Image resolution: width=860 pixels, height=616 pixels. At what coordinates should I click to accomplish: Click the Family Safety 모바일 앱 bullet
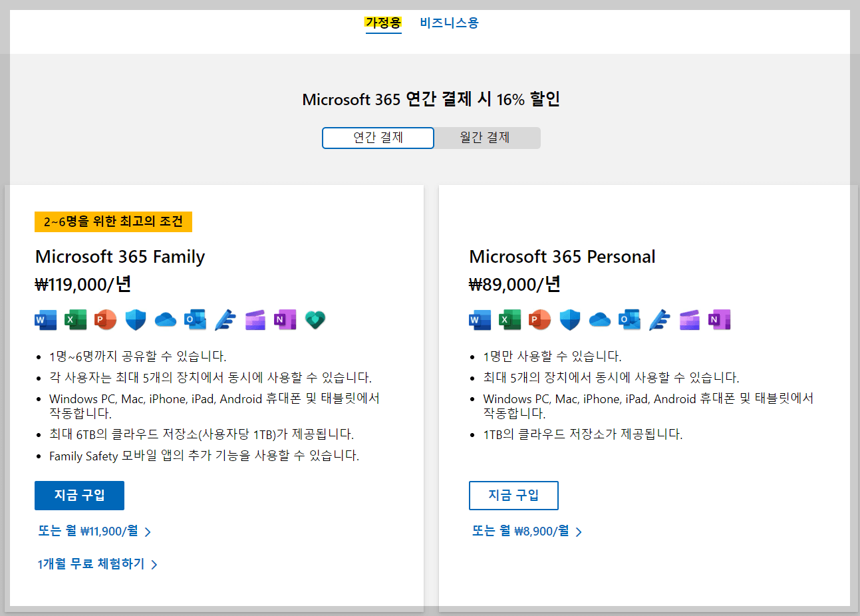204,456
